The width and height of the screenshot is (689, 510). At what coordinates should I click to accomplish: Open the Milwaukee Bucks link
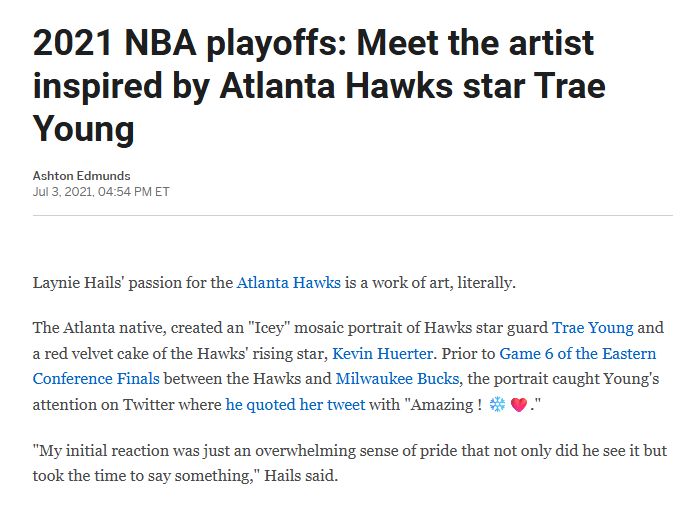tap(396, 379)
